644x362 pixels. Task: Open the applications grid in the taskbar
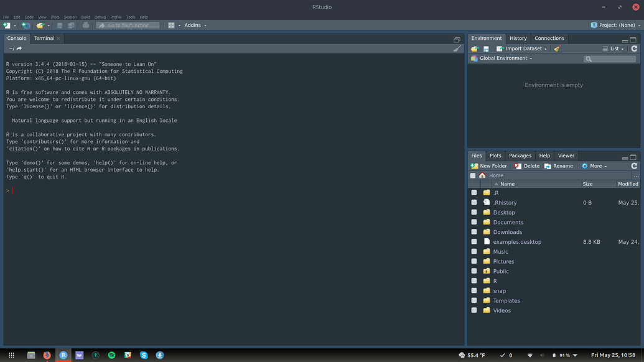pos(11,355)
